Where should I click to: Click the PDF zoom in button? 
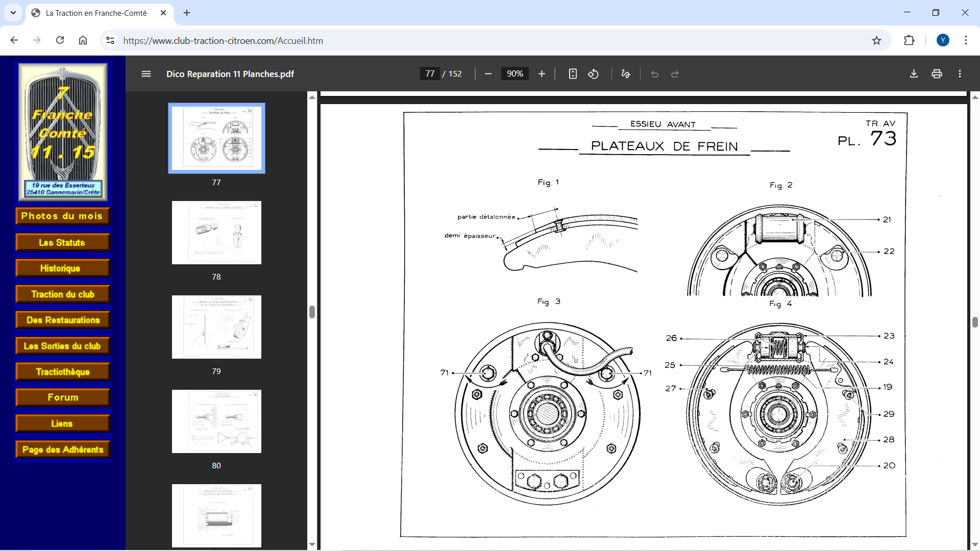(x=542, y=74)
